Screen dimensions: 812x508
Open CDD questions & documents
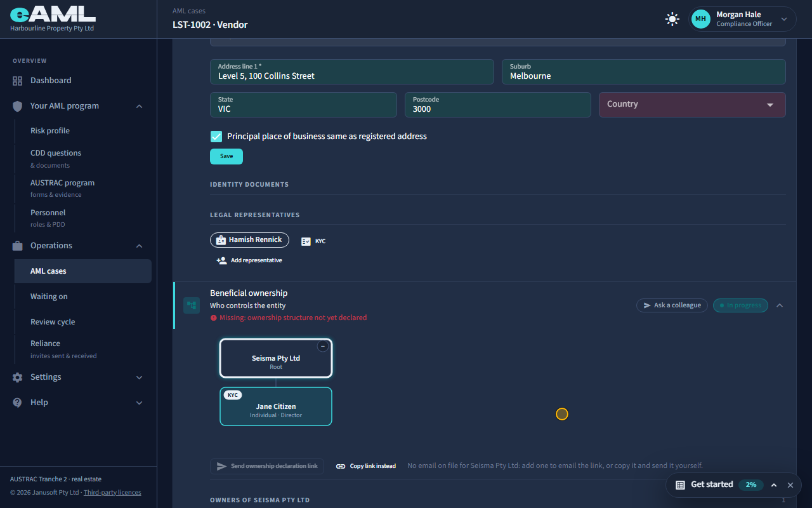[x=83, y=158]
